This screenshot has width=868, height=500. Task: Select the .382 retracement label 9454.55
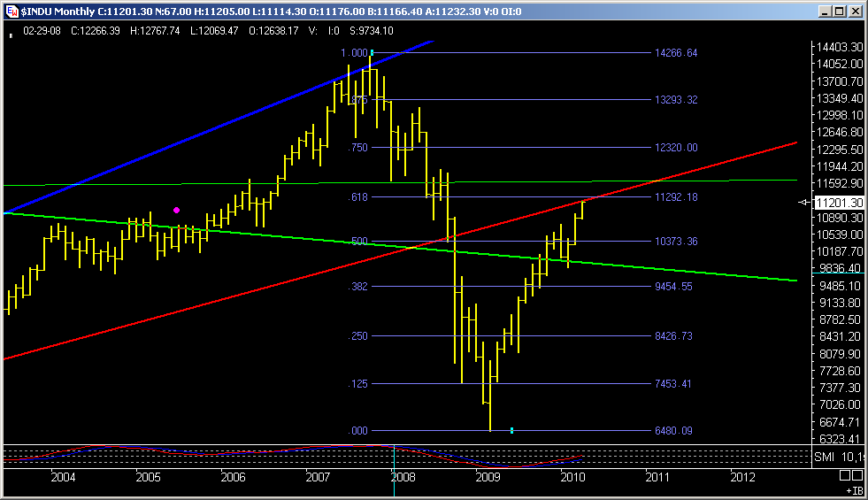675,287
